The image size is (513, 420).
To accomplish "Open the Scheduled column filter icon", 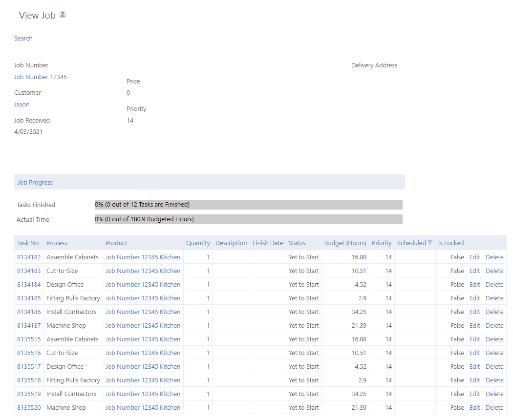I will tap(430, 243).
